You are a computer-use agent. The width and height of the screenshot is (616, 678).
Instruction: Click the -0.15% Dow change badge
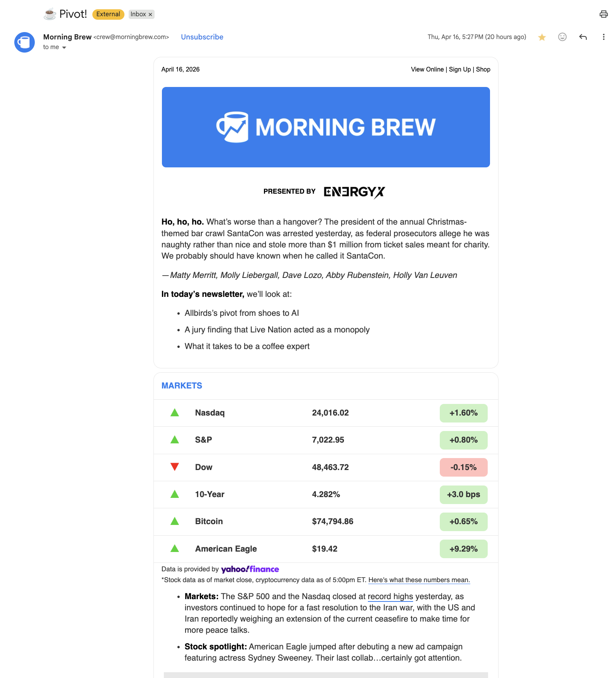pyautogui.click(x=463, y=467)
